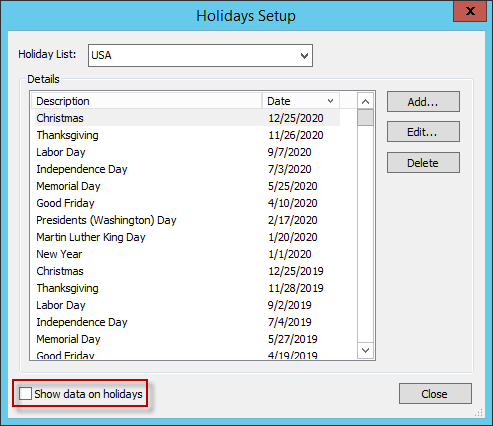Click the scrollbar up arrow

point(365,101)
